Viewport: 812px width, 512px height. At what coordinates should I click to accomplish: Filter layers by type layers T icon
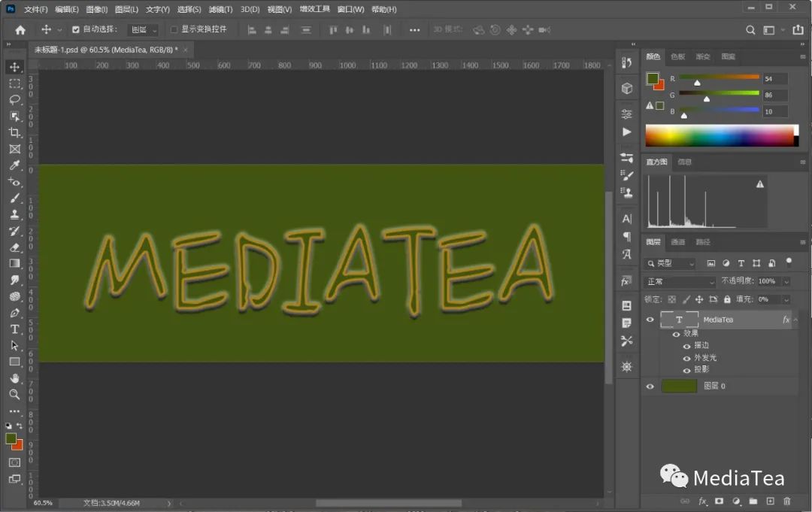741,263
